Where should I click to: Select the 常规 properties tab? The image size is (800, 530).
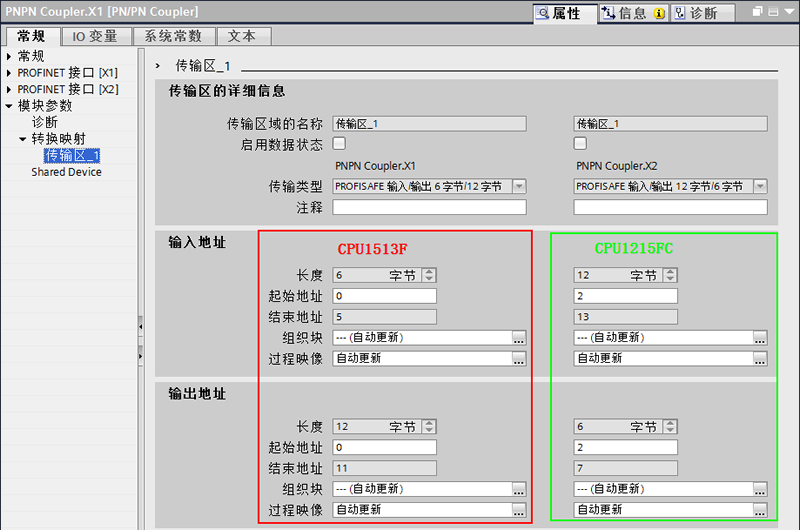(32, 36)
